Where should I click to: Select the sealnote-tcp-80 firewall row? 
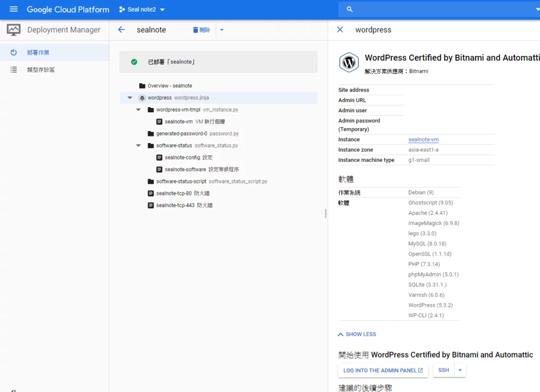[218, 193]
